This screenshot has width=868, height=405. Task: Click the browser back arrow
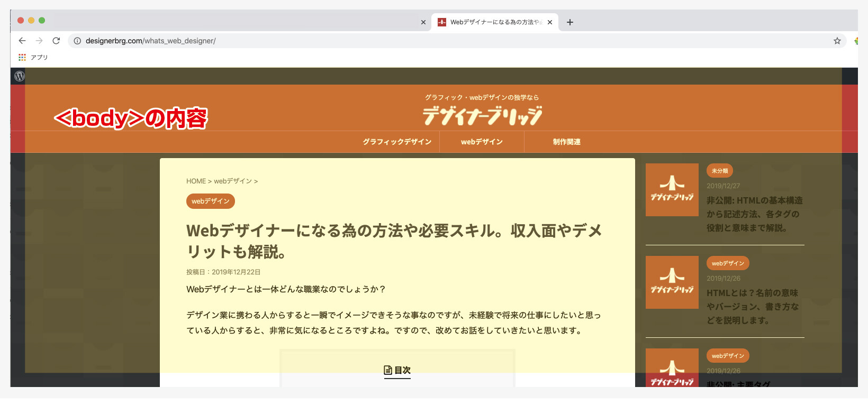point(22,41)
